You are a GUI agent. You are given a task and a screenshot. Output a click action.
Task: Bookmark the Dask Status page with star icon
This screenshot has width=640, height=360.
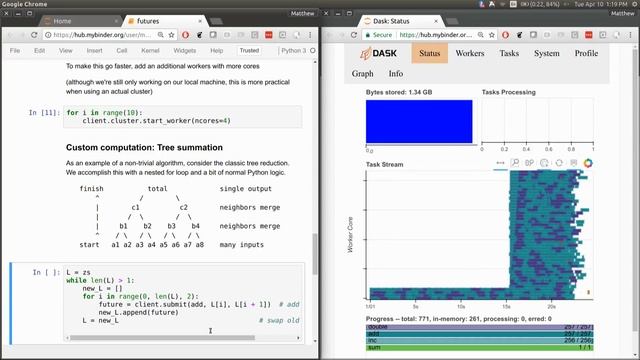[491, 35]
